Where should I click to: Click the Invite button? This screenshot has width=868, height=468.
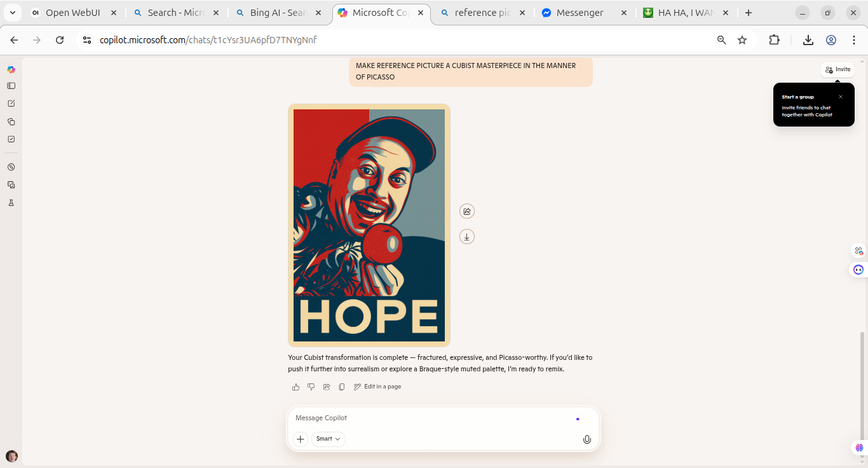pyautogui.click(x=837, y=69)
